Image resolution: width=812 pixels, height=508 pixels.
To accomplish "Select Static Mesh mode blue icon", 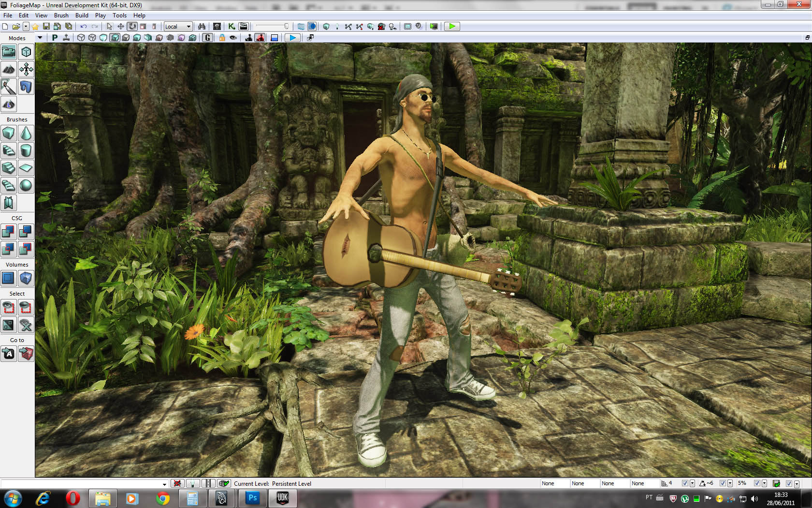I will (x=26, y=87).
